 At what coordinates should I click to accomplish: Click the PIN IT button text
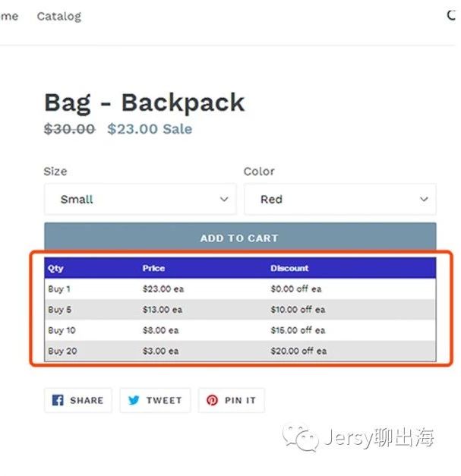[240, 400]
